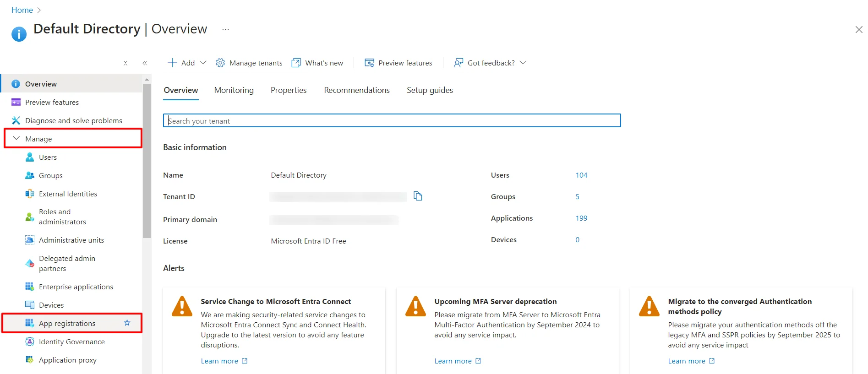Open Learn more under Entra Connect alert
Image resolution: width=868 pixels, height=374 pixels.
pyautogui.click(x=224, y=361)
